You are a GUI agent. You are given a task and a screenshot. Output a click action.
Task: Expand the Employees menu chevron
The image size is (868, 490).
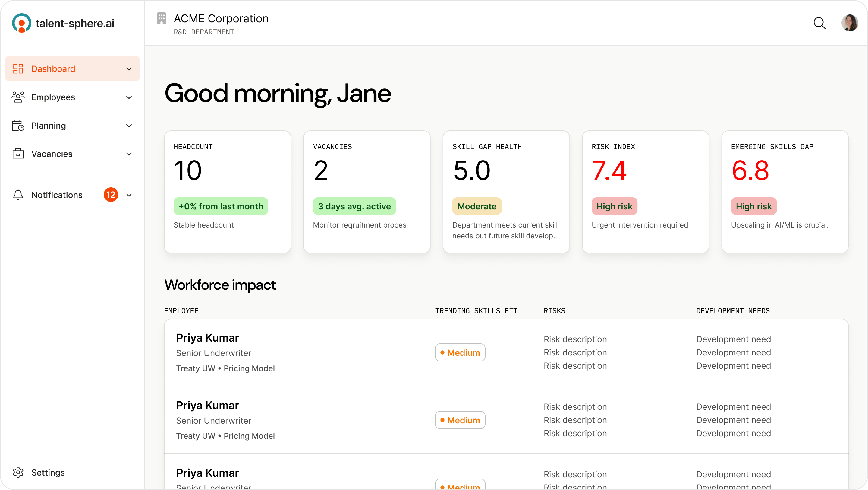129,97
